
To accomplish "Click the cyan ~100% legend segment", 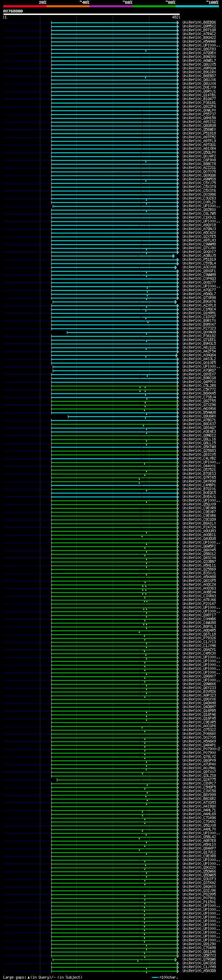I will tap(197, 6).
